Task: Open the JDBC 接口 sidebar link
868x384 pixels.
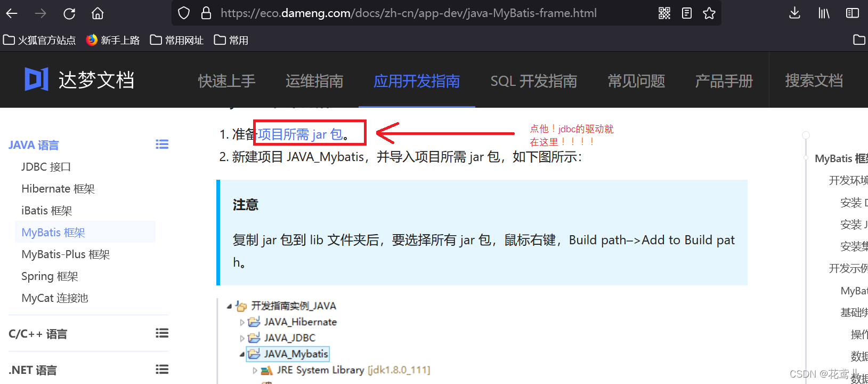Action: (x=46, y=167)
